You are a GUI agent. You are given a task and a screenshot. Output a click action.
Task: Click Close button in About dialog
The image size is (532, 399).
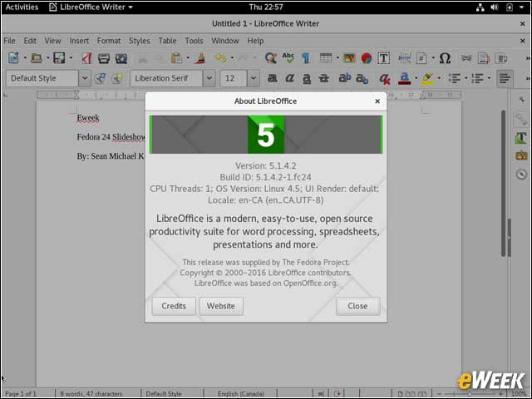357,306
